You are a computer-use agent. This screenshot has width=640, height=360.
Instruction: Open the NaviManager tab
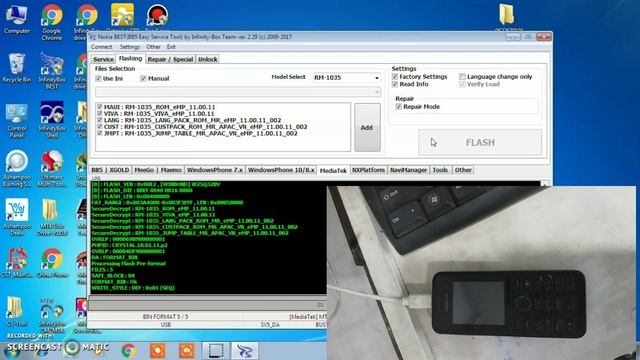(x=408, y=170)
